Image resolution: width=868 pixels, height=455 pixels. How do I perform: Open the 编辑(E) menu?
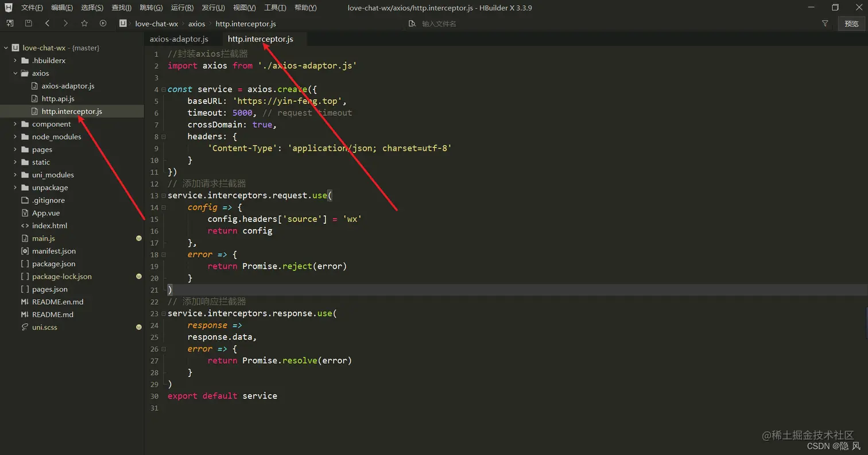[62, 7]
